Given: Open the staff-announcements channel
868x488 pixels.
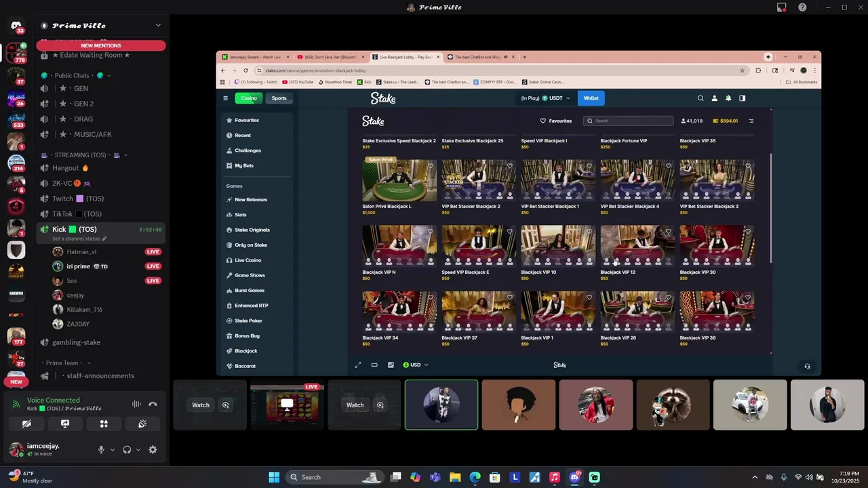Looking at the screenshot, I should [100, 375].
